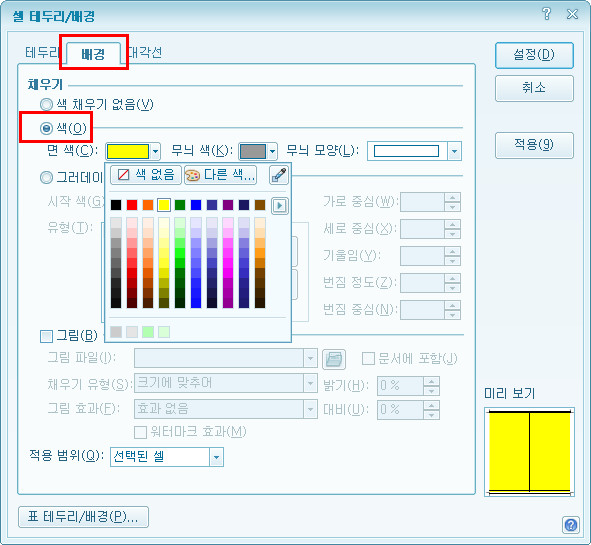Choose 색 없음 no color option
Viewport: 591px width, 545px height.
146,175
